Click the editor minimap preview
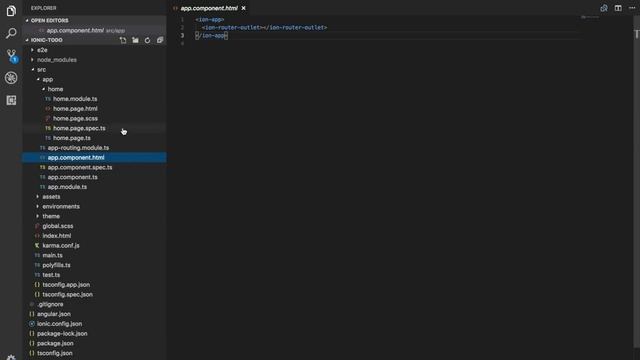This screenshot has width=640, height=360. (590, 17)
